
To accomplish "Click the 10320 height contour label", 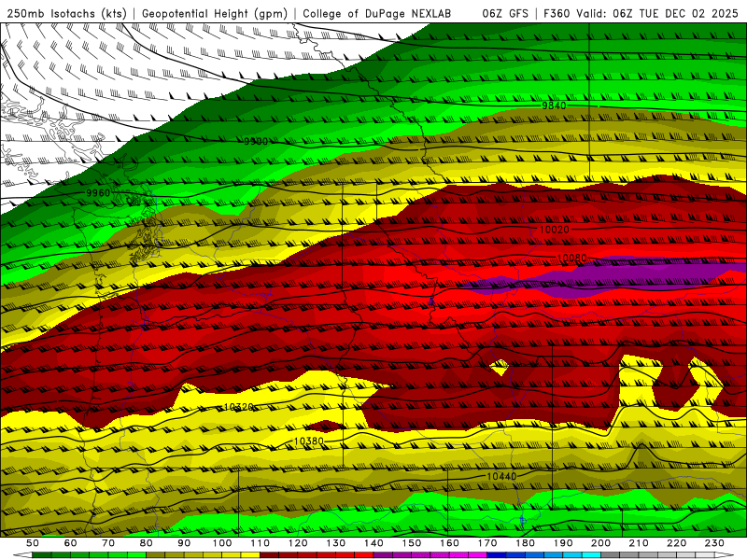I will (x=238, y=407).
